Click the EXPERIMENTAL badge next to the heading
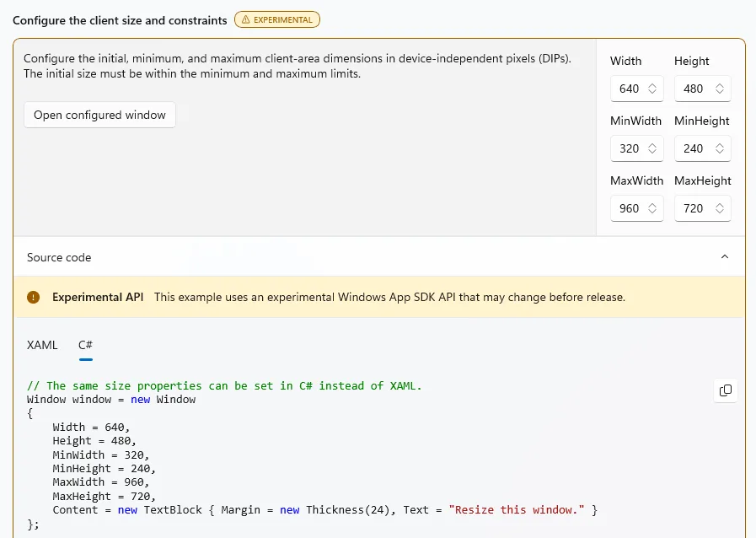 click(277, 19)
